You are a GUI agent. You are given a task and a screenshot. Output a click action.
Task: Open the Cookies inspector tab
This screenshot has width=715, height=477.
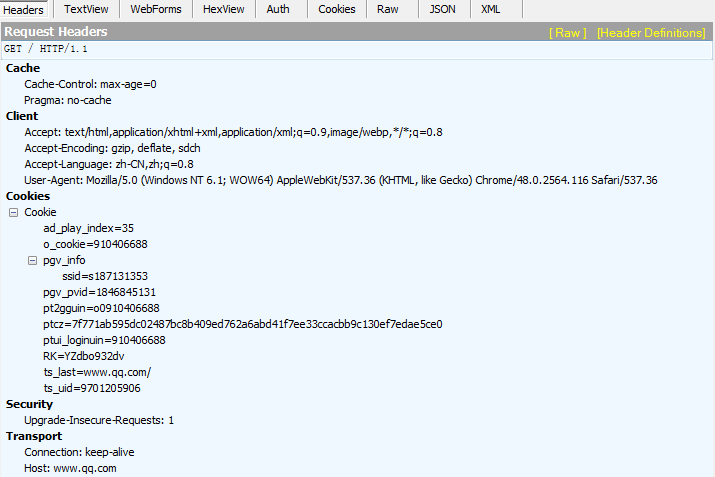click(x=336, y=9)
